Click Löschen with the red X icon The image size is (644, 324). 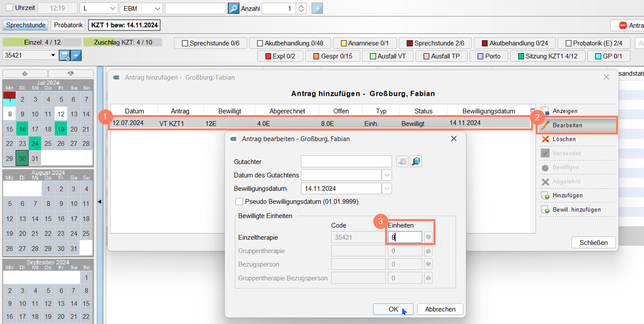(x=565, y=139)
